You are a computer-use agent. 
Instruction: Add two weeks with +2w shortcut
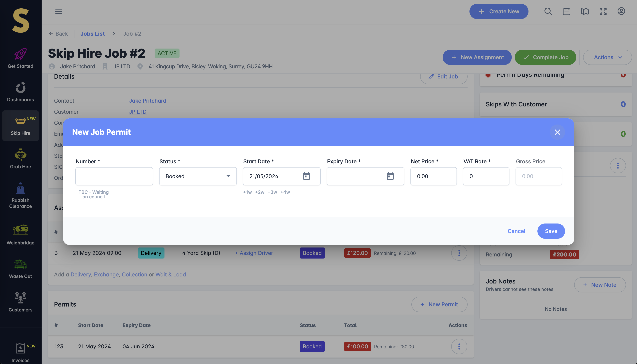pyautogui.click(x=259, y=192)
